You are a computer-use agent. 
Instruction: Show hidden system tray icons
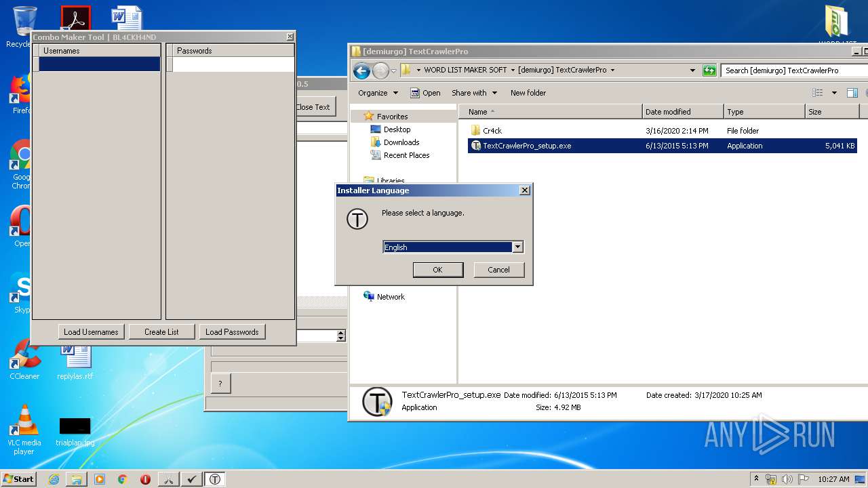coord(756,479)
